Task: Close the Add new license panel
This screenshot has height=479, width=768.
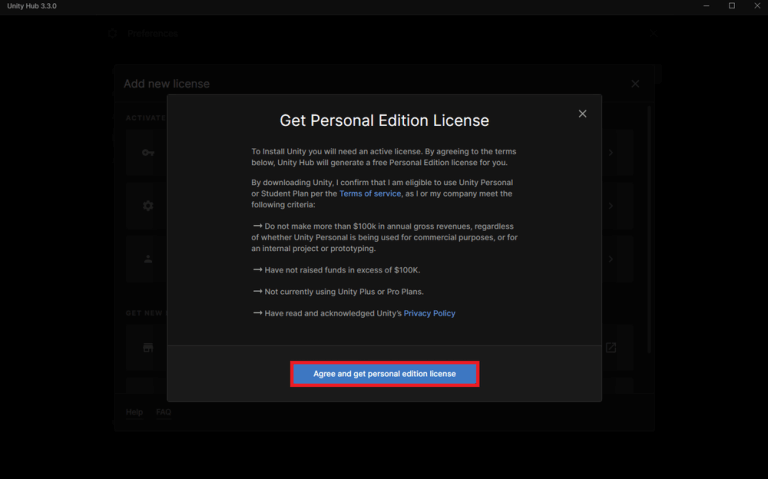Action: coord(635,84)
